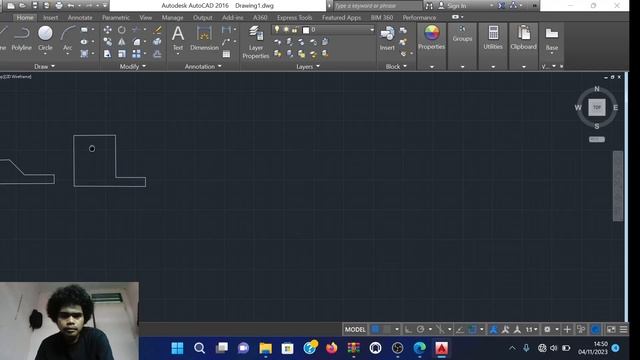The height and width of the screenshot is (360, 640).
Task: Click the TOP face of the ViewCube
Action: [597, 107]
